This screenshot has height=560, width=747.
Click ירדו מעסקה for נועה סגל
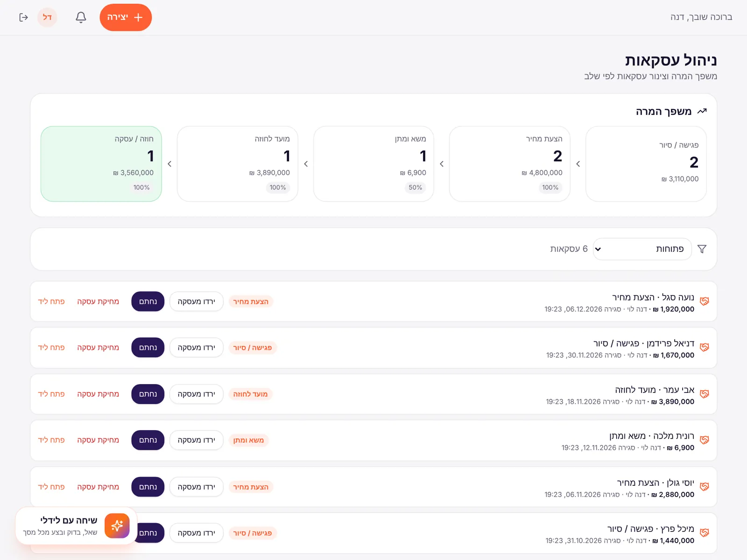pyautogui.click(x=197, y=301)
